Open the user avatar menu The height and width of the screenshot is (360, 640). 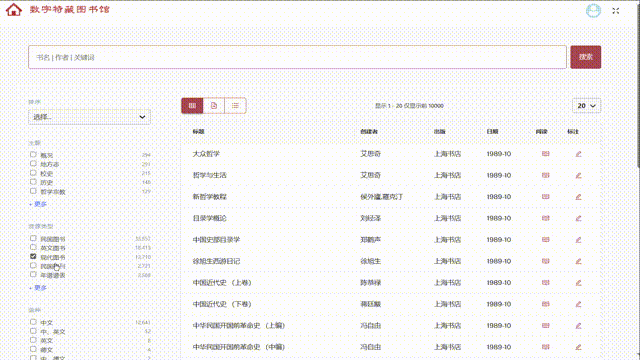pos(593,11)
